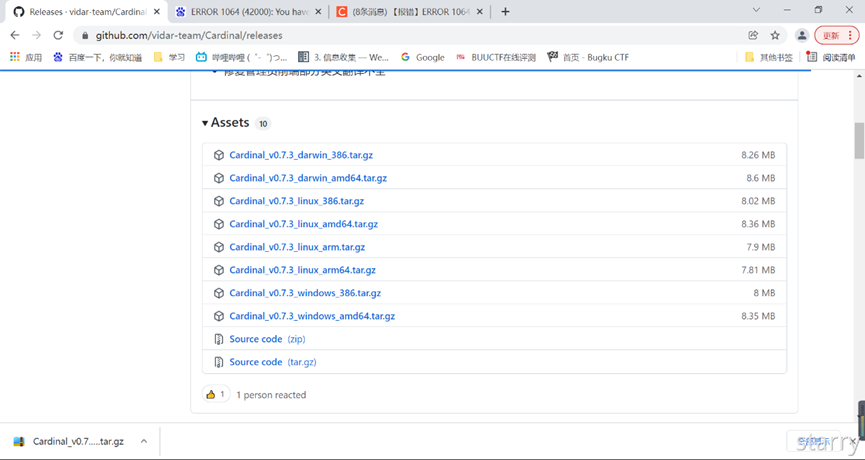Close the (8条消息) CSDN tab
The height and width of the screenshot is (460, 865).
point(479,12)
